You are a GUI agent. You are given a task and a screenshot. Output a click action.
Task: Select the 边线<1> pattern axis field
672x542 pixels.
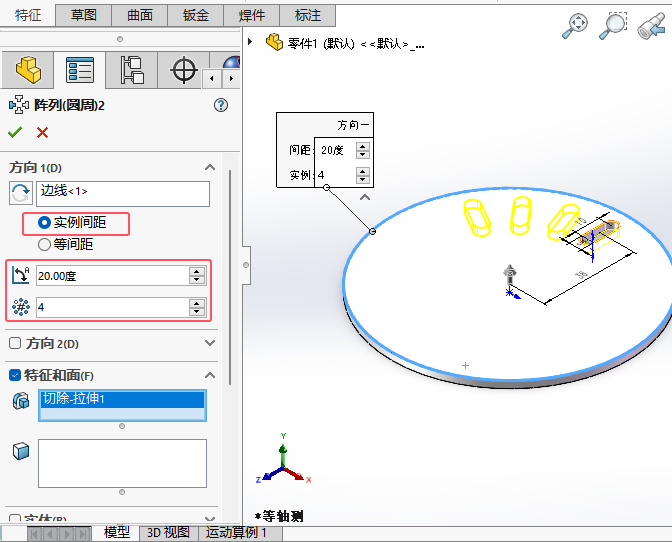tap(123, 194)
